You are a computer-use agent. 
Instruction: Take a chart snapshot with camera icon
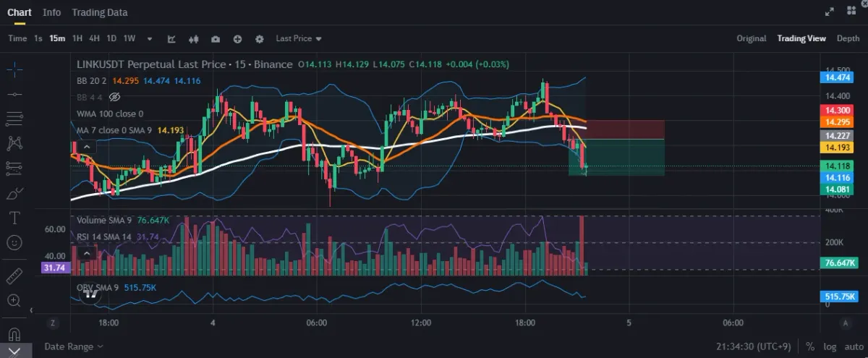click(216, 38)
